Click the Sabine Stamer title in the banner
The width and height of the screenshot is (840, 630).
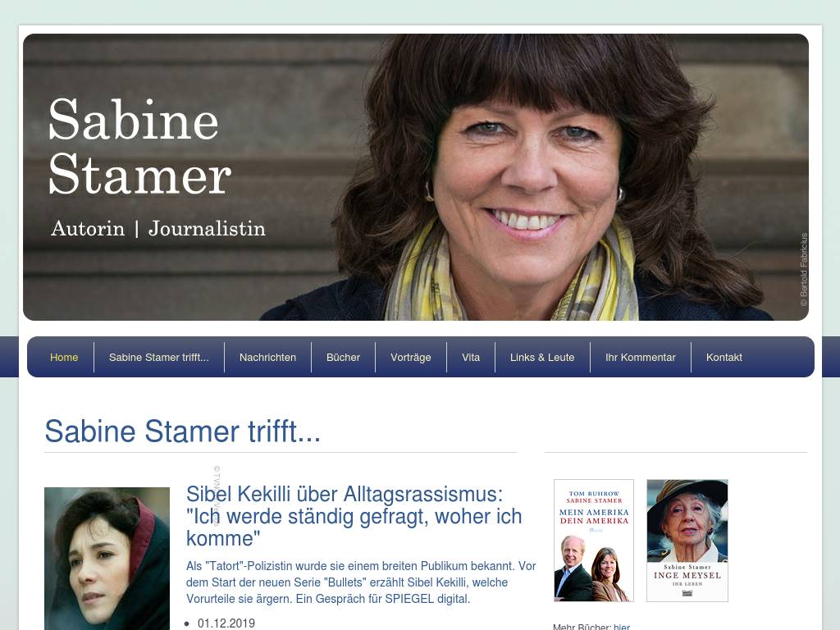(x=139, y=146)
